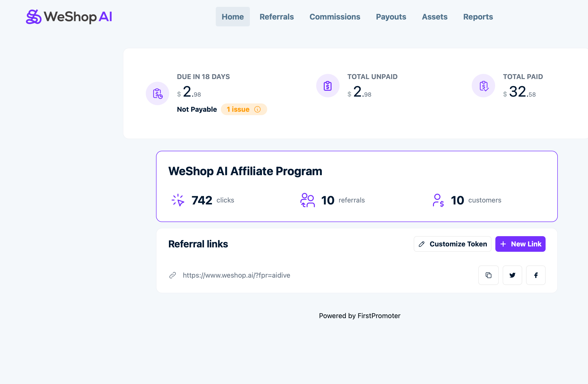588x384 pixels.
Task: Go to the Referrals tab
Action: click(276, 17)
